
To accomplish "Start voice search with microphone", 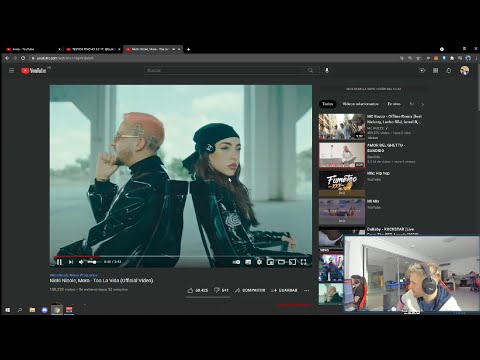I will [x=327, y=70].
